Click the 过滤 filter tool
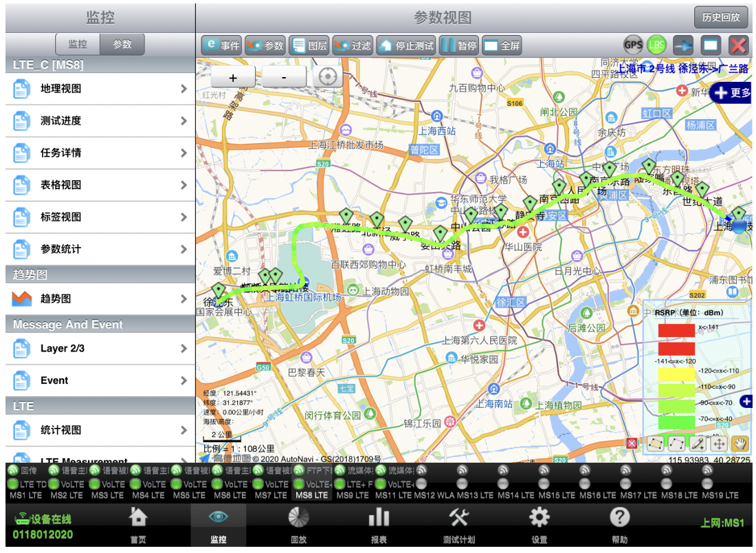Viewport: 756px width, 553px height. (x=352, y=46)
